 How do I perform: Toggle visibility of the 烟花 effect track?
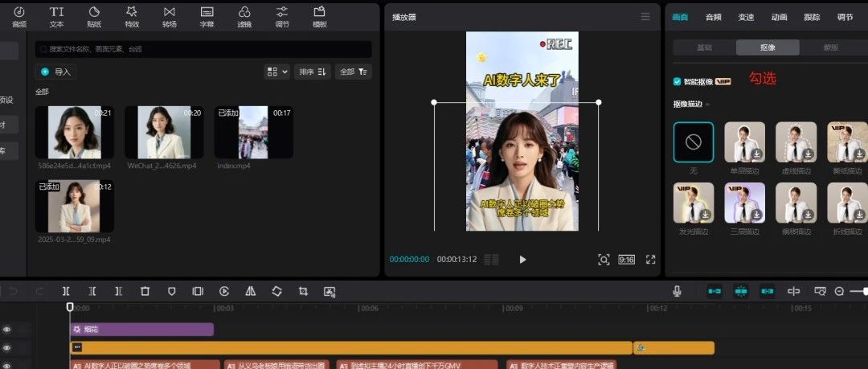coord(7,330)
